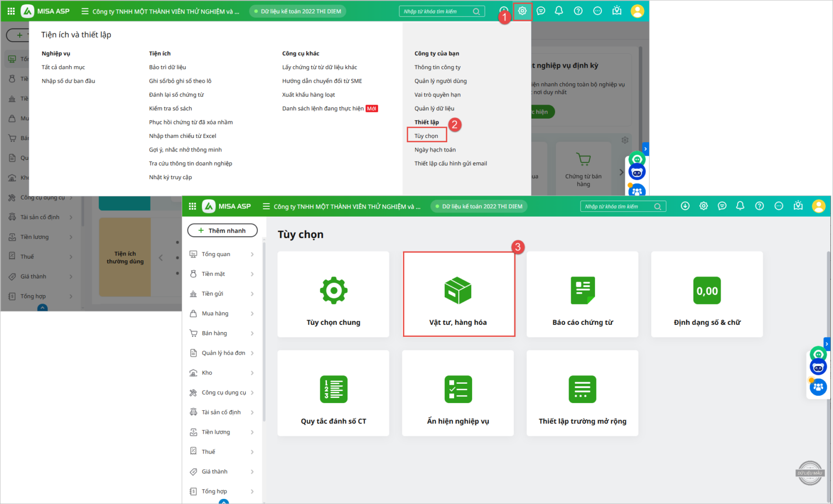Image resolution: width=833 pixels, height=504 pixels.
Task: Open Tùy chọn chung settings tile
Action: coord(333,295)
